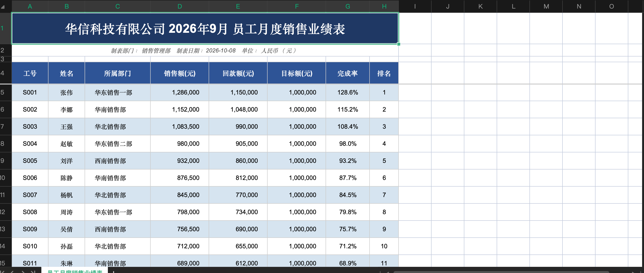Select the name cell 陈静
The width and height of the screenshot is (644, 273).
(67, 178)
